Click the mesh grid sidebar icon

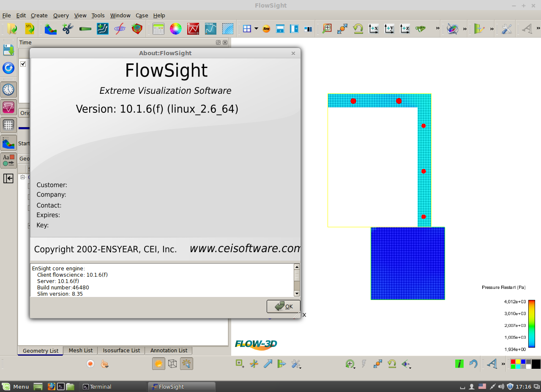[8, 125]
